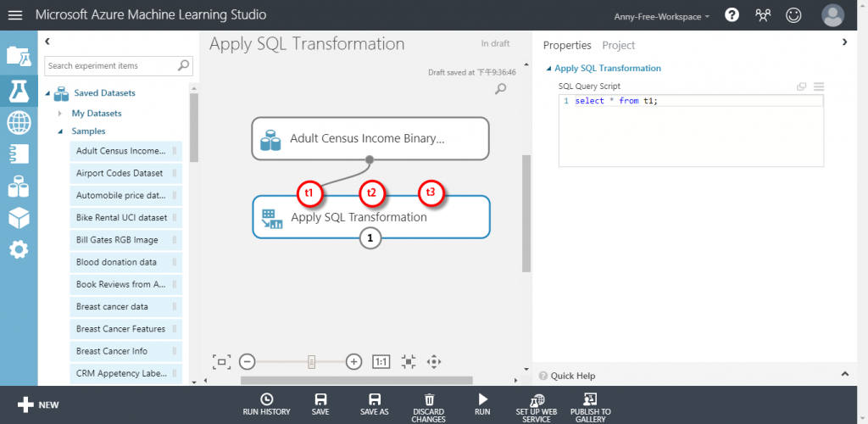868x424 pixels.
Task: Expand the My Datasets node
Action: point(60,114)
